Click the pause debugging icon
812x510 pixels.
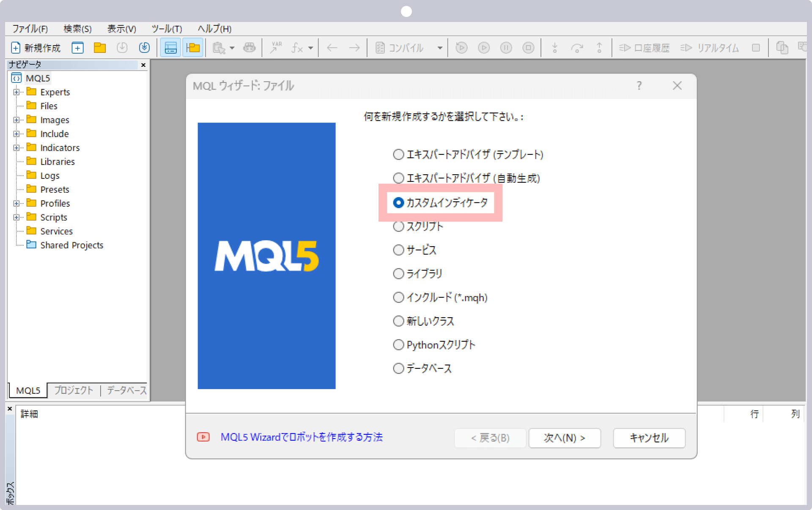pyautogui.click(x=506, y=48)
